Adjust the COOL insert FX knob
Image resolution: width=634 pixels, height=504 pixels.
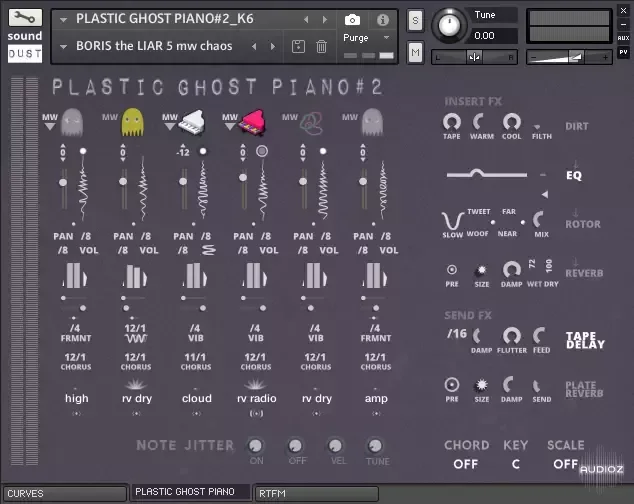tap(511, 122)
